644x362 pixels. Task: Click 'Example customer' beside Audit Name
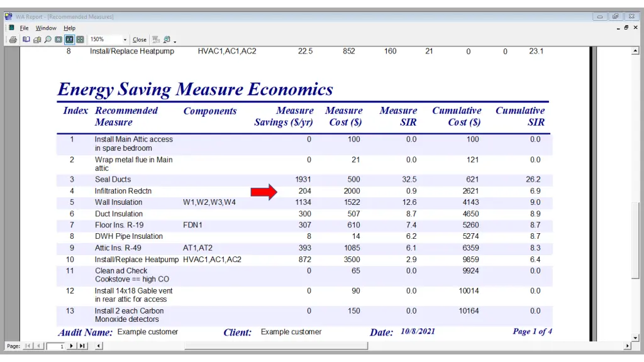[148, 332]
